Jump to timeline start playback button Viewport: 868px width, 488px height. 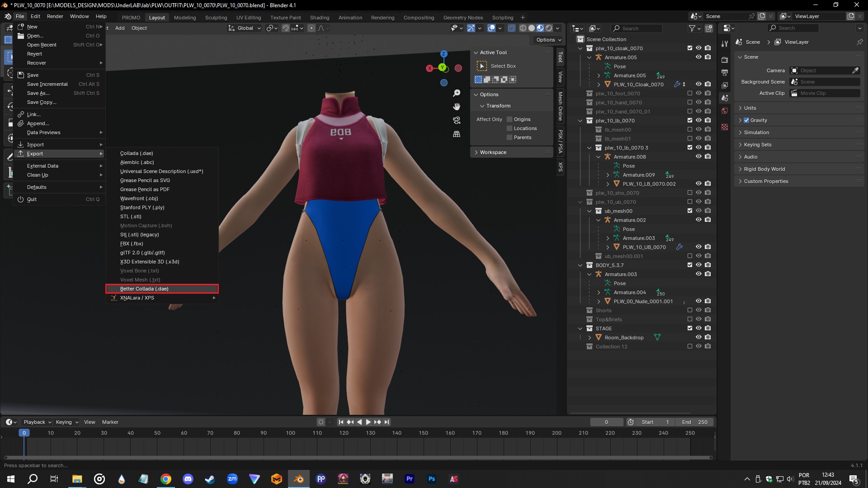coord(341,422)
